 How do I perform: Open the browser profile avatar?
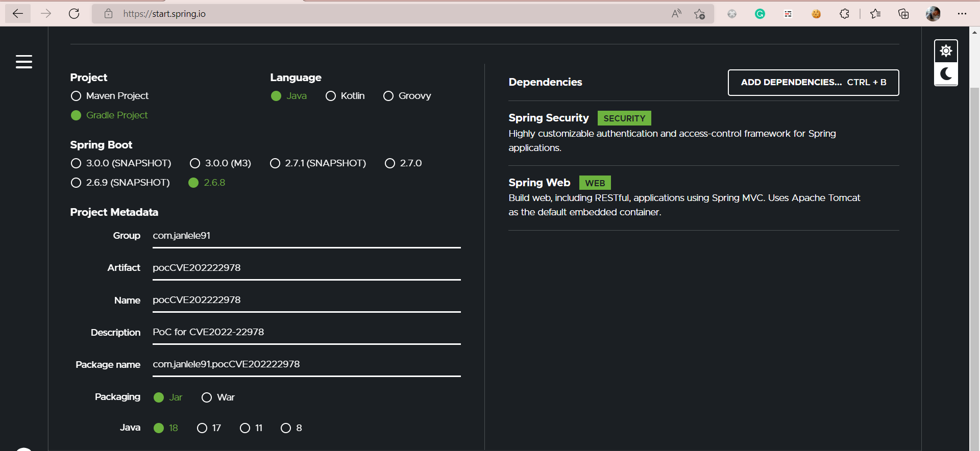click(x=933, y=14)
